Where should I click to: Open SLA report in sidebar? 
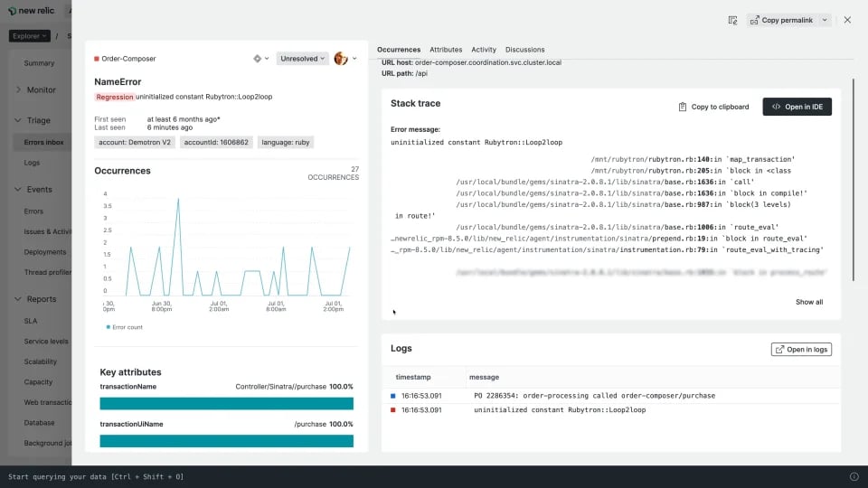(x=31, y=321)
